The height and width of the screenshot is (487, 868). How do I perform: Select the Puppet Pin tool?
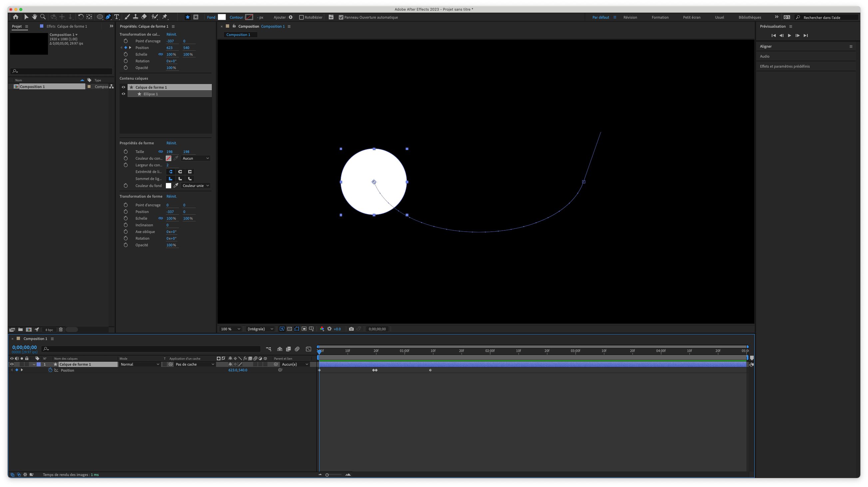[165, 17]
